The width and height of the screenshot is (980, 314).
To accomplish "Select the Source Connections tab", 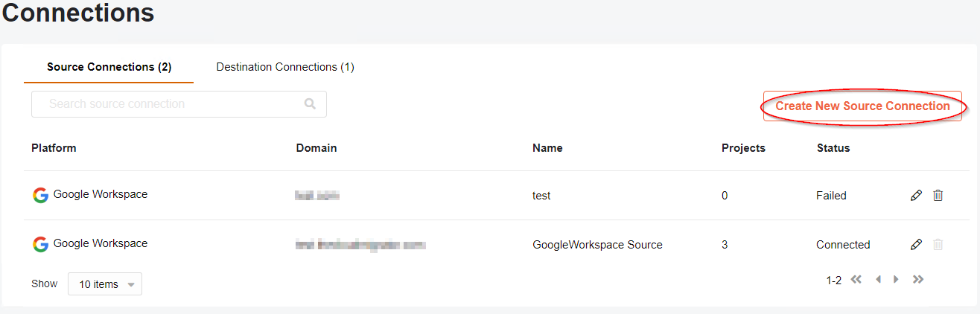I will click(109, 67).
